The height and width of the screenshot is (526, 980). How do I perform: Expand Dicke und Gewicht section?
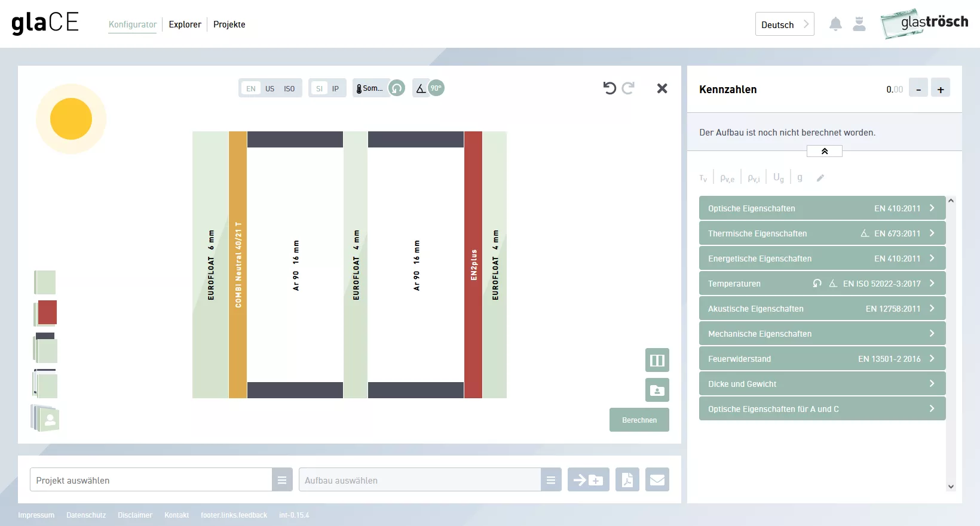(822, 384)
